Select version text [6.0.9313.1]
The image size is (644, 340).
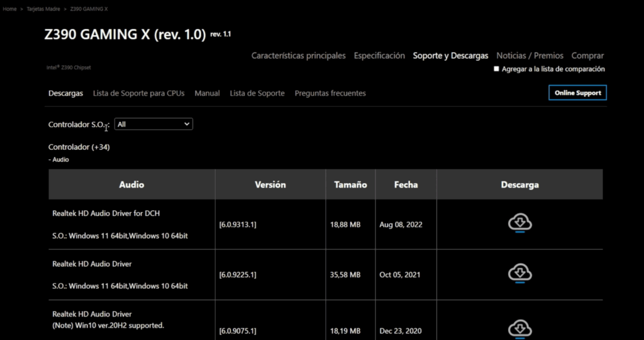238,225
